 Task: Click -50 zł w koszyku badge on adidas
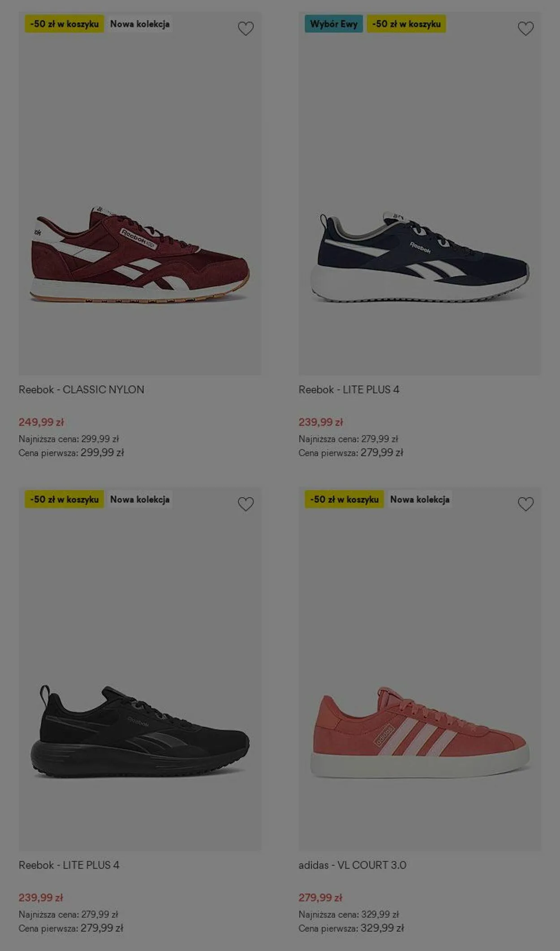345,499
